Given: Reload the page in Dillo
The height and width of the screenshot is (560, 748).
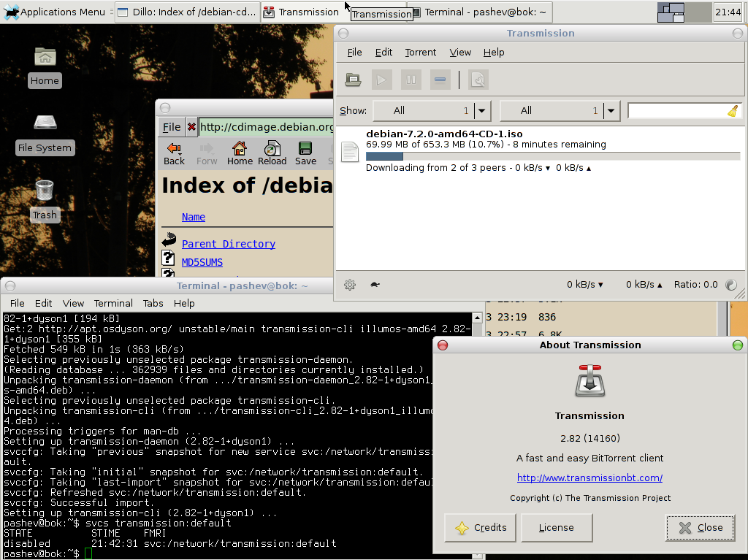Looking at the screenshot, I should tap(272, 153).
